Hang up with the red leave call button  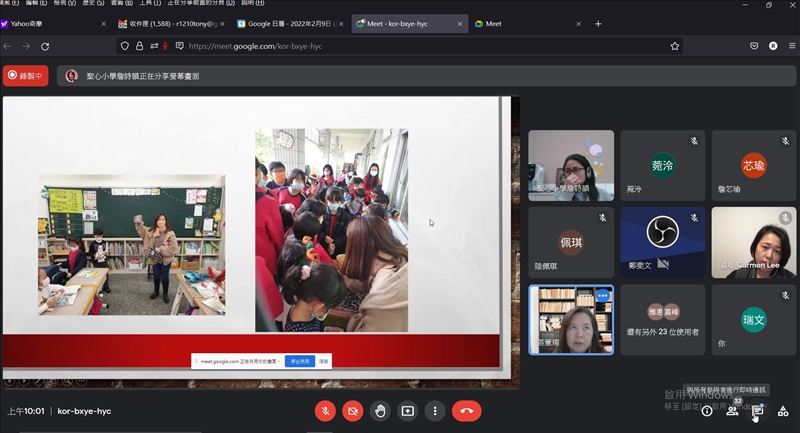click(x=466, y=410)
